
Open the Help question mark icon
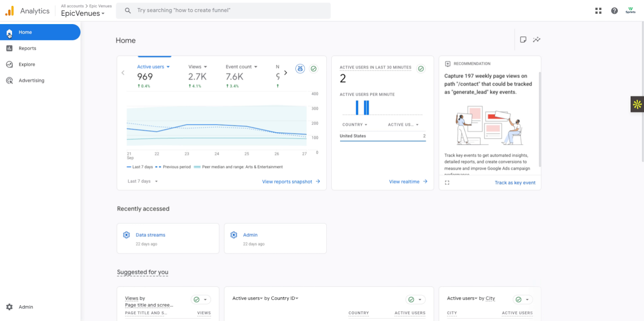pyautogui.click(x=614, y=11)
